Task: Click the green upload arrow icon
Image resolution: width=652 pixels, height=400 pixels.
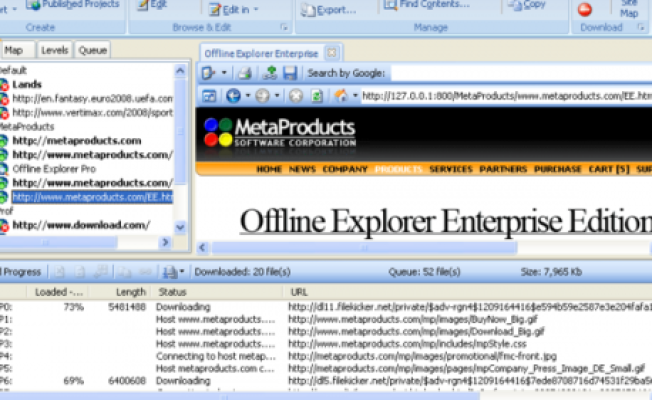Action: click(270, 73)
